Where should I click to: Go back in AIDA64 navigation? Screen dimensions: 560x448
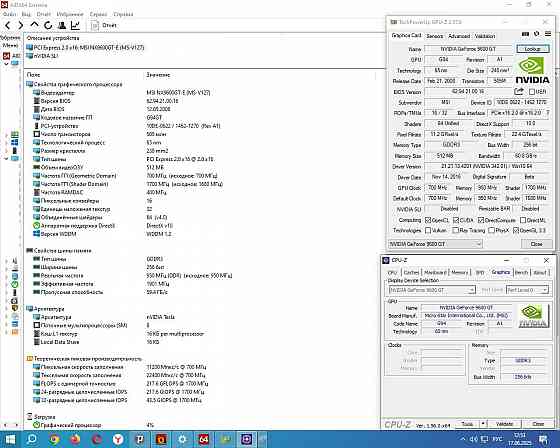point(8,25)
